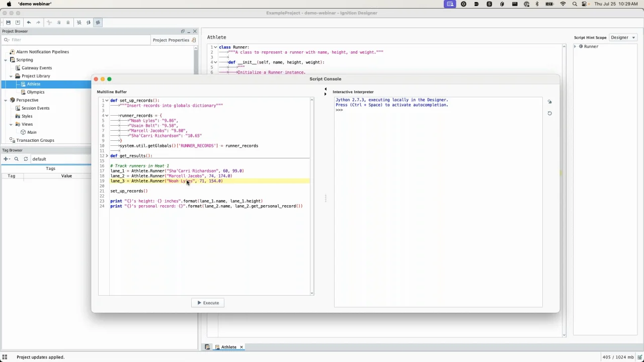Reset the interpreter with the reset icon
The image size is (644, 362).
[x=549, y=113]
